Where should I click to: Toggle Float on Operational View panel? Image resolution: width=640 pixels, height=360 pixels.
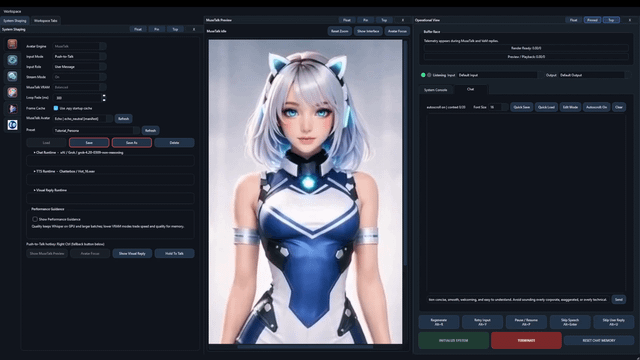pos(573,20)
